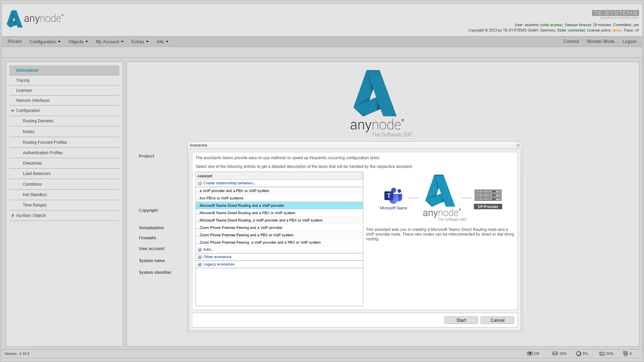Collapse the Configuration tree section
Viewport: 644px width, 362px height.
pyautogui.click(x=13, y=111)
